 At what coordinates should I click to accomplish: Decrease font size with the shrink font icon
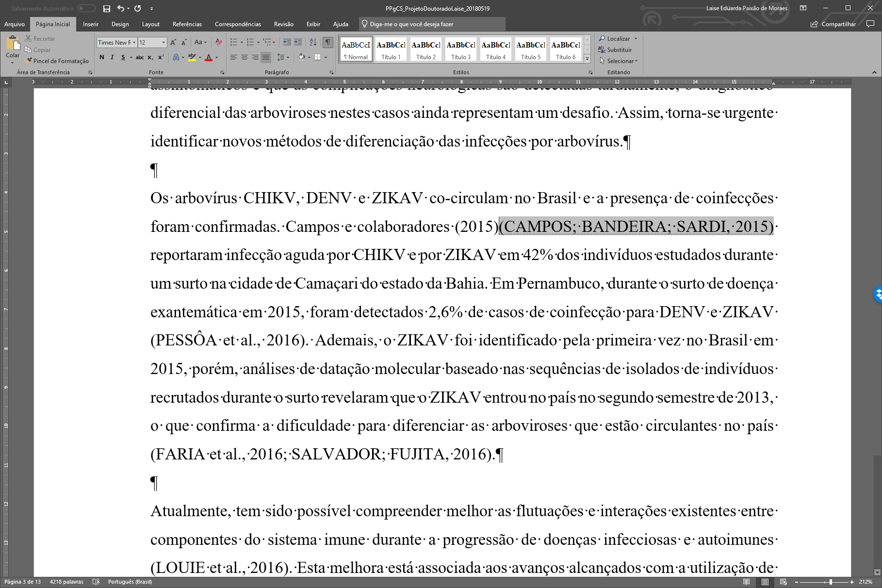(184, 43)
